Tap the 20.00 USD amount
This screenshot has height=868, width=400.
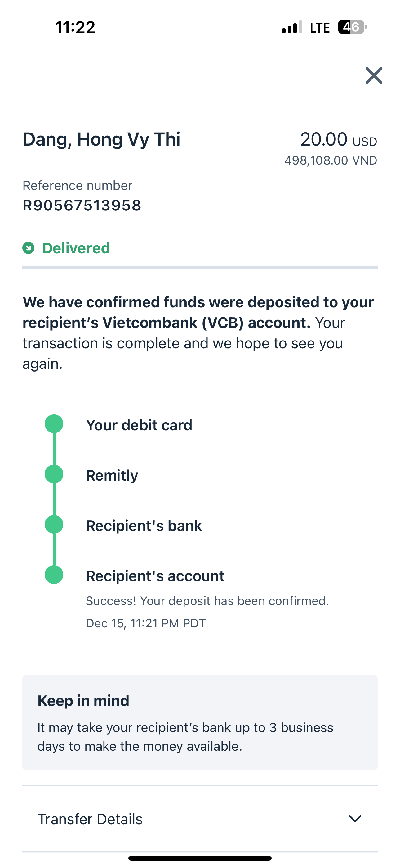coord(338,139)
